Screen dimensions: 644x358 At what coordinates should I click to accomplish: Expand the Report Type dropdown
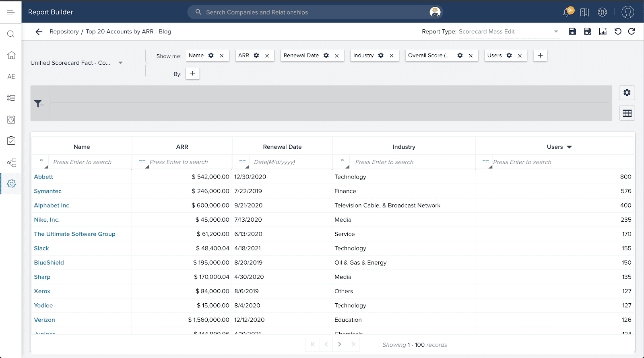click(556, 32)
